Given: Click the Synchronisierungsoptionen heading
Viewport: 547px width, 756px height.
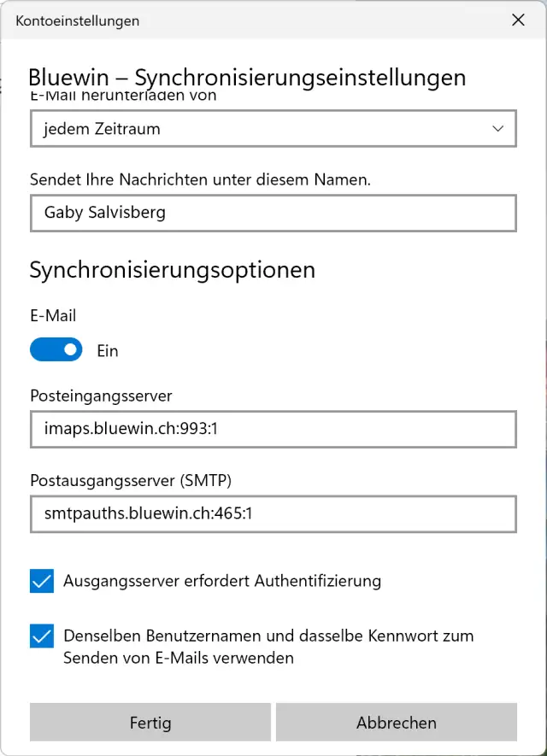Looking at the screenshot, I should coord(173,270).
